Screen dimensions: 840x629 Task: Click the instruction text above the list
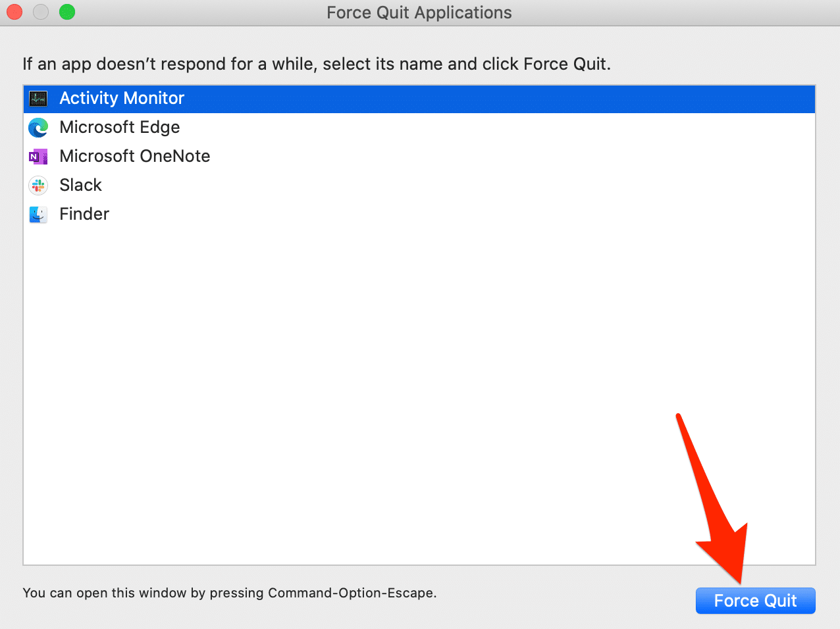click(x=316, y=64)
